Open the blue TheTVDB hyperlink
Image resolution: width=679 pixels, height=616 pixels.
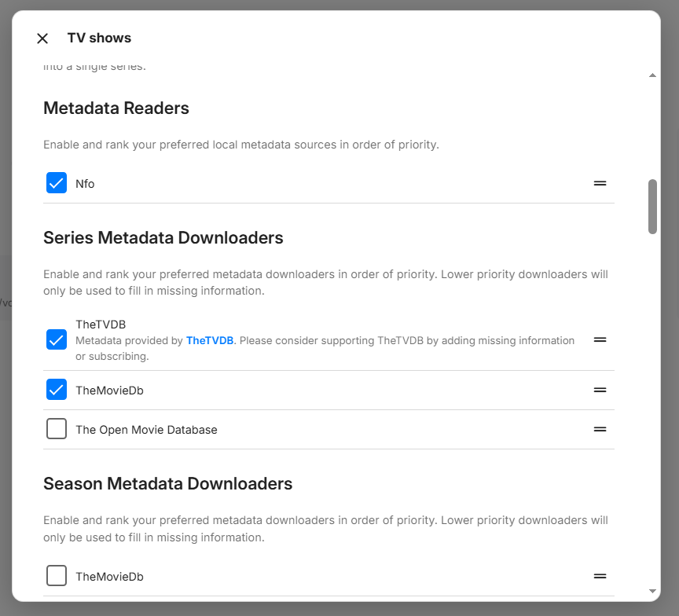[210, 341]
